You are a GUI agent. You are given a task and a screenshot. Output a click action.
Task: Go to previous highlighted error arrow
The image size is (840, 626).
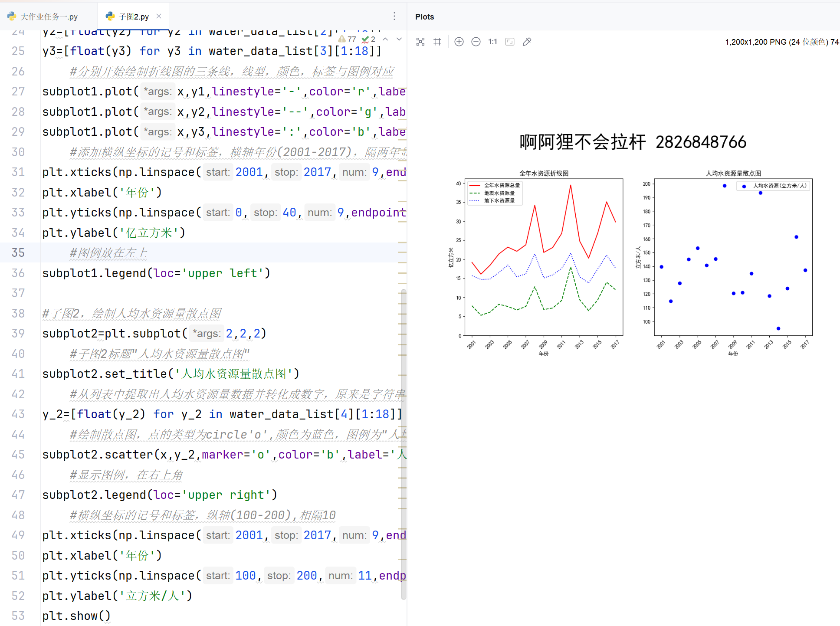click(x=385, y=39)
